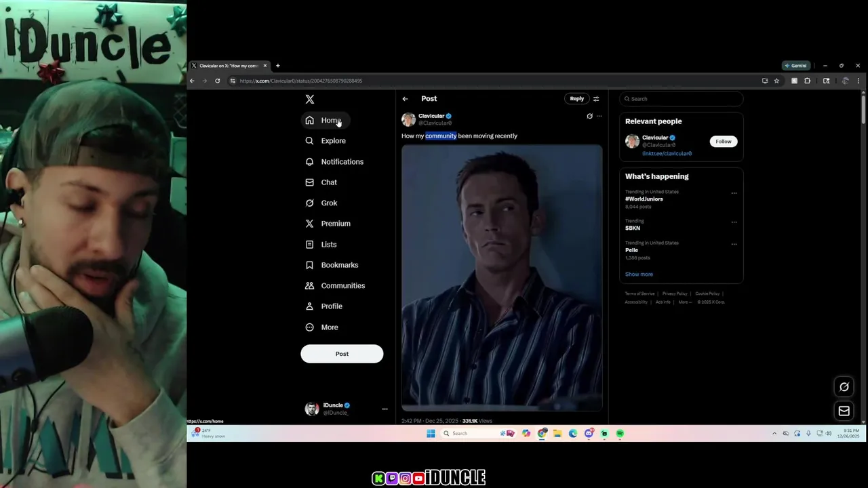This screenshot has height=488, width=868.
Task: Show hidden system tray icons
Action: coord(774,434)
